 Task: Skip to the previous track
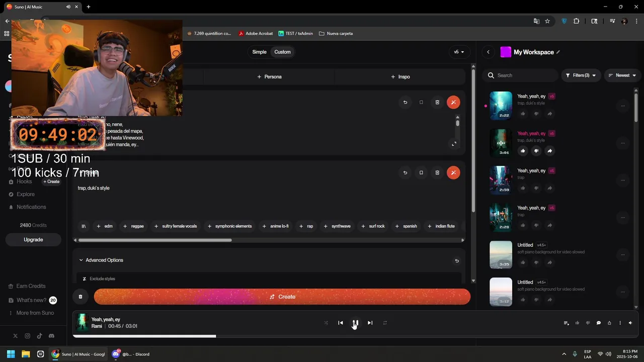point(341,323)
